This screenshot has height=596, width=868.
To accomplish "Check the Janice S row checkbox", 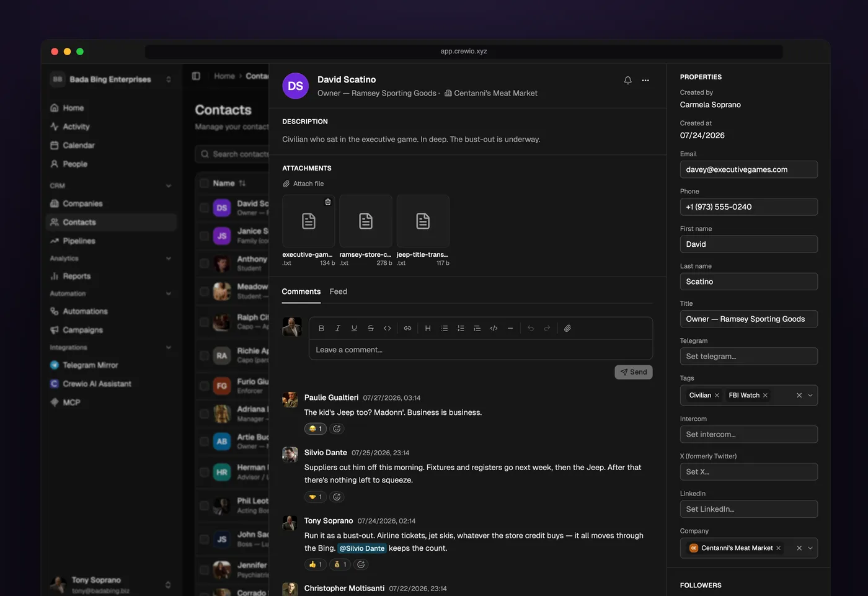I will [x=204, y=236].
